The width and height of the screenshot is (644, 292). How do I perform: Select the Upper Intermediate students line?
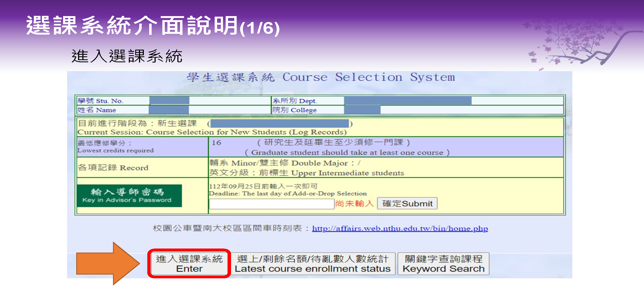[307, 173]
